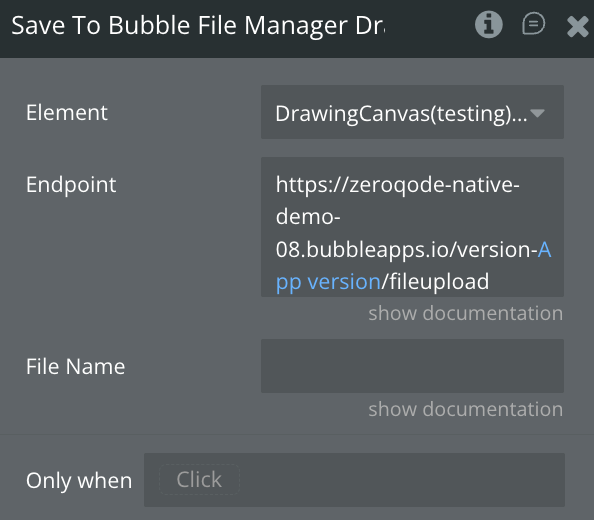Place cursor at /fileupload in Endpoint
This screenshot has width=594, height=520.
coord(436,282)
